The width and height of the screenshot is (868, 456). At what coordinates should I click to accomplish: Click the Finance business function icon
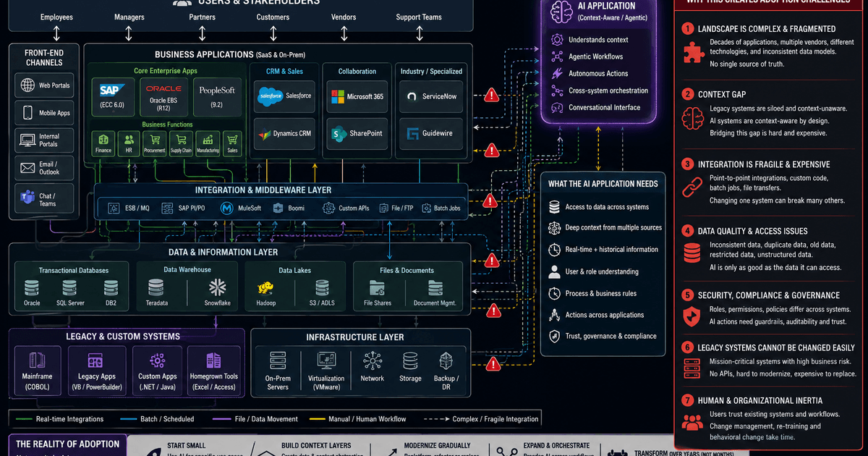tap(103, 139)
